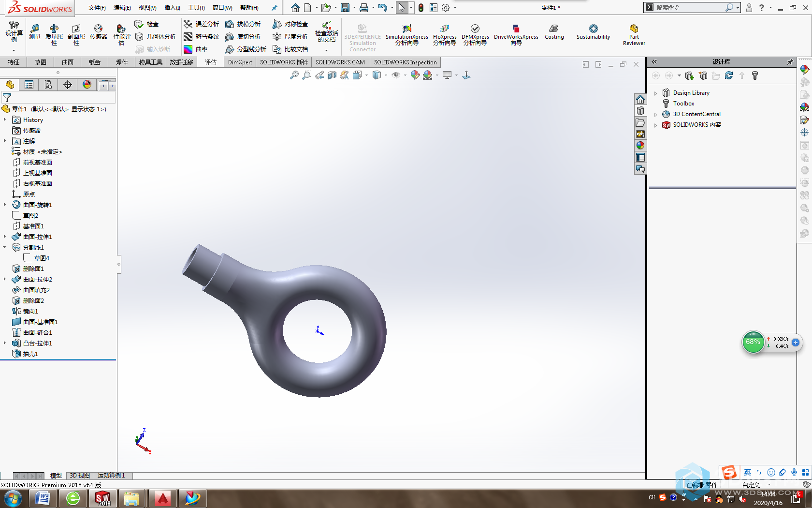Open DriveWorksXpress wizard

[x=516, y=35]
